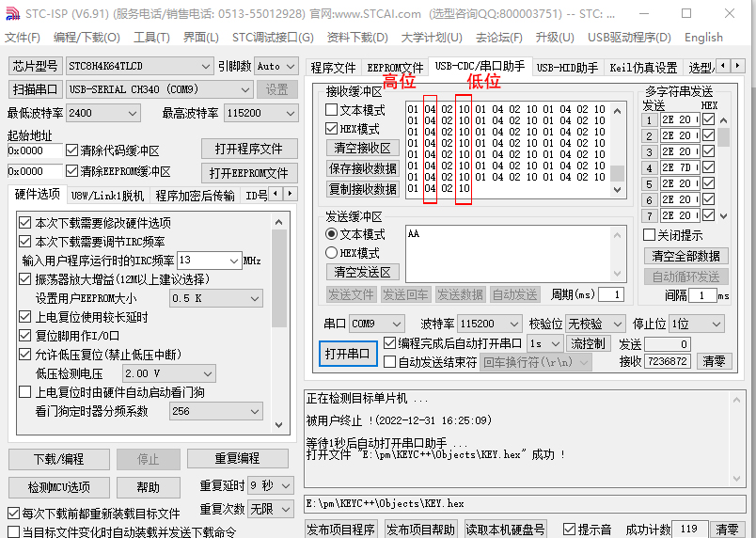Click the receive buffer vertical scrollbar
This screenshot has width=756, height=538.
point(617,150)
